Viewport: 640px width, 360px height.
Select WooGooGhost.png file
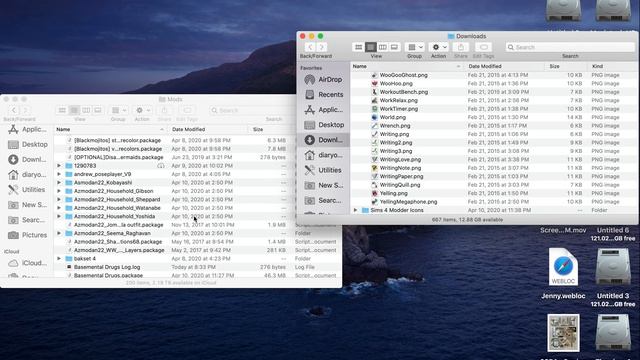404,75
